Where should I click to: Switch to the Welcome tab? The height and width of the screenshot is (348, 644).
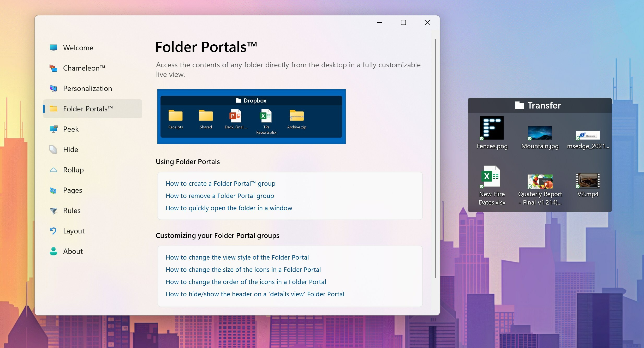(78, 48)
